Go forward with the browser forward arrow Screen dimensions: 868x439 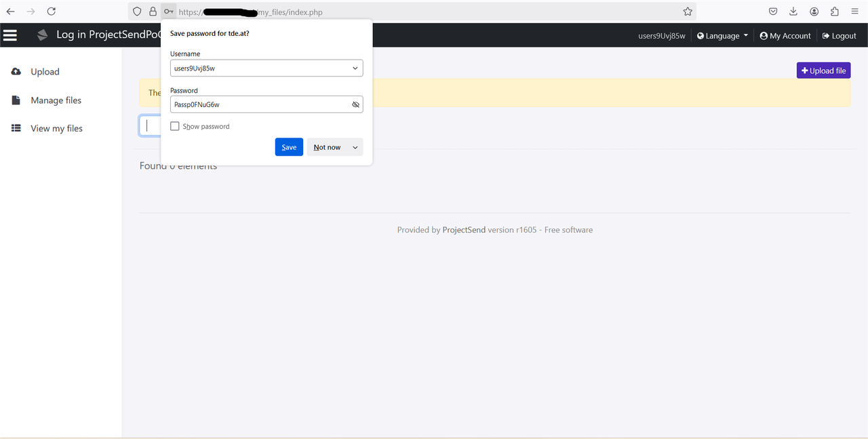point(31,12)
